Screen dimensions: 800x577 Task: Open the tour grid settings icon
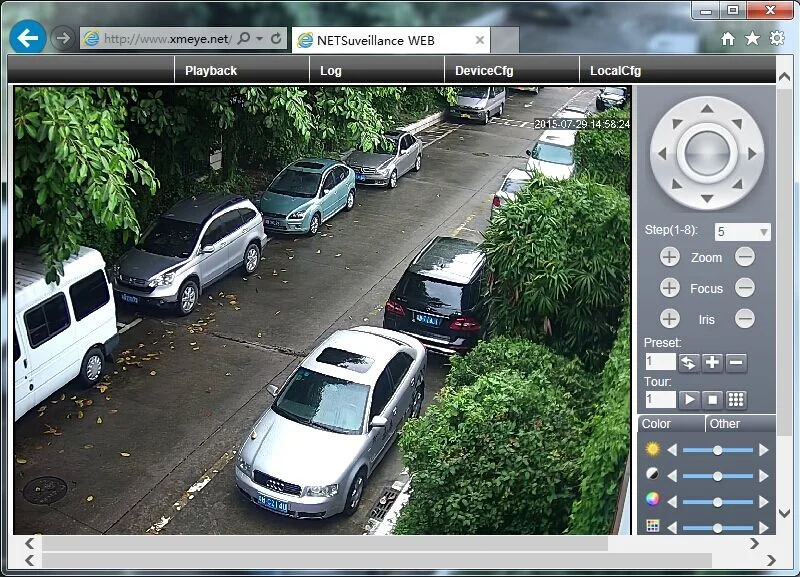[736, 399]
